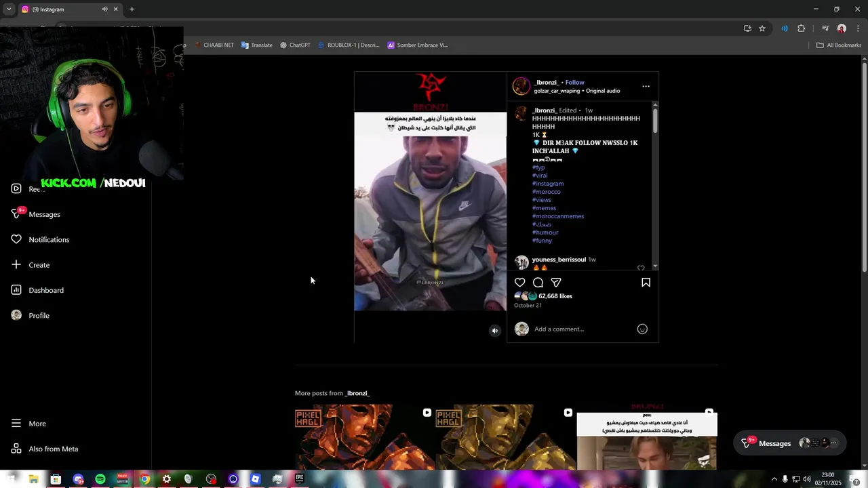
Task: Click Follow next to _lbronzi_
Action: click(x=574, y=82)
